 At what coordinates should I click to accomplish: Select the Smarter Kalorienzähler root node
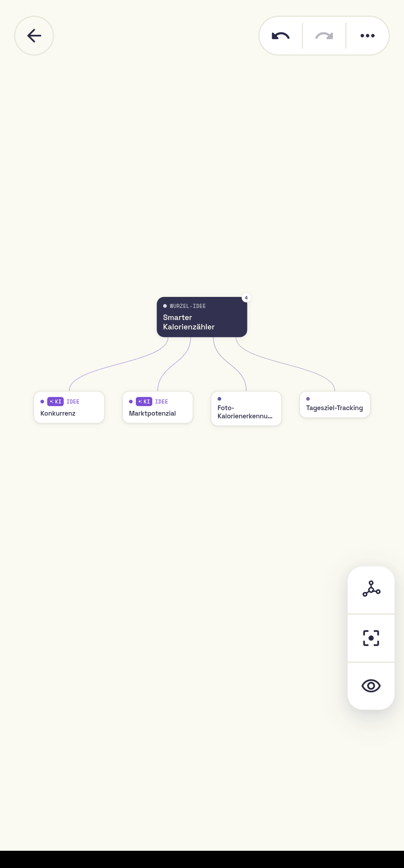pyautogui.click(x=202, y=317)
